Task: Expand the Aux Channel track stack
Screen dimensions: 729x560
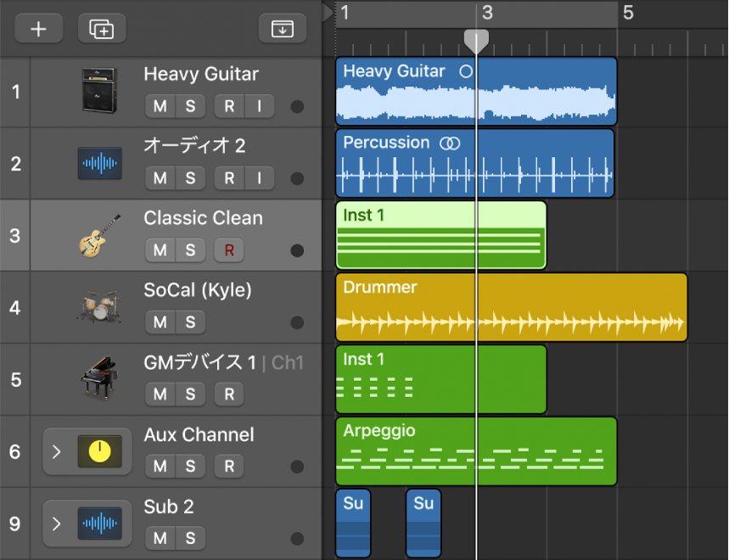Action: pyautogui.click(x=57, y=451)
